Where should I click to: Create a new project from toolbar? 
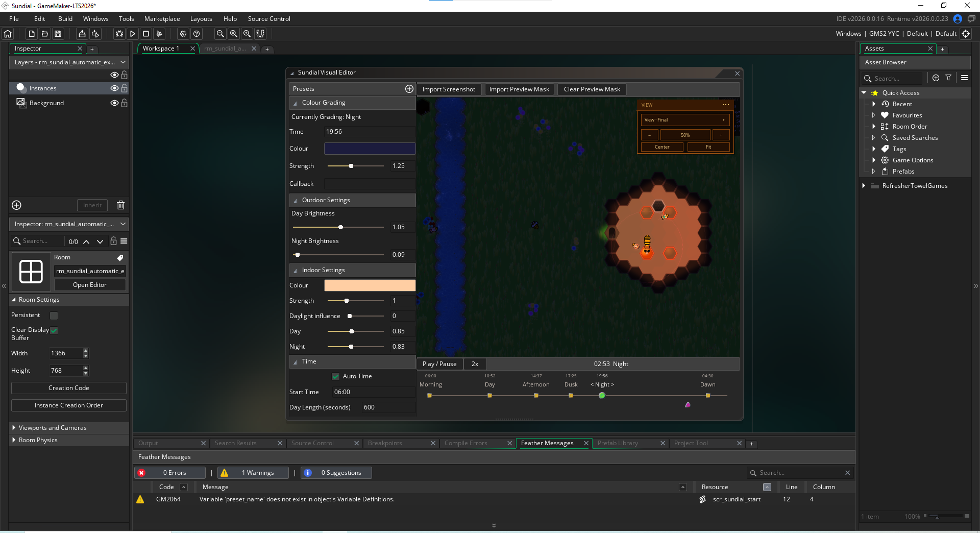[x=32, y=34]
